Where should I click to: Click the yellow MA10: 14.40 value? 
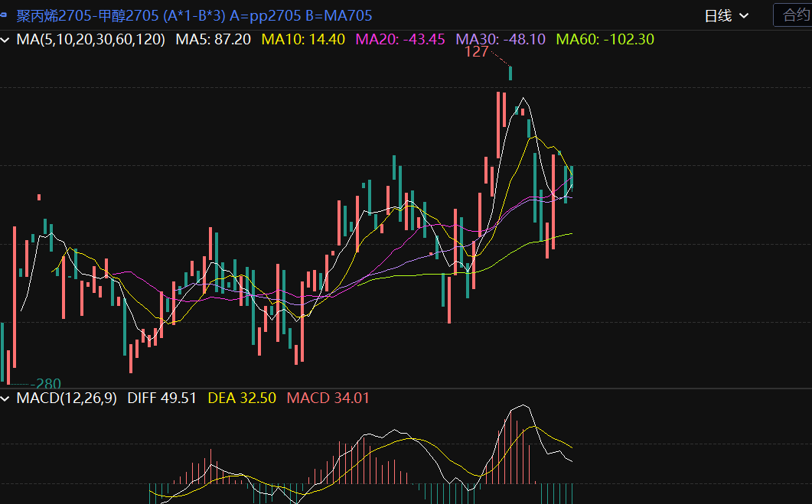tap(303, 39)
